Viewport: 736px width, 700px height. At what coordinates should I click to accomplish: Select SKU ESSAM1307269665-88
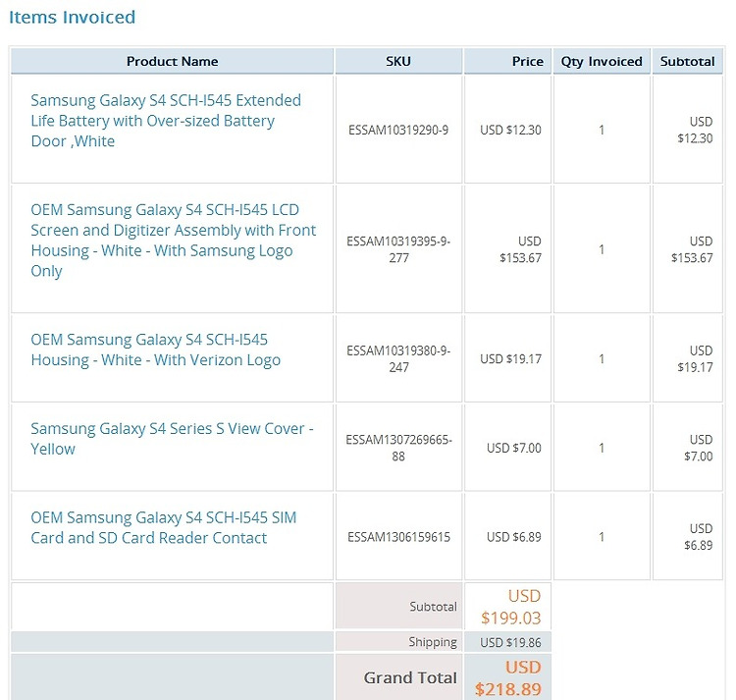pyautogui.click(x=398, y=448)
